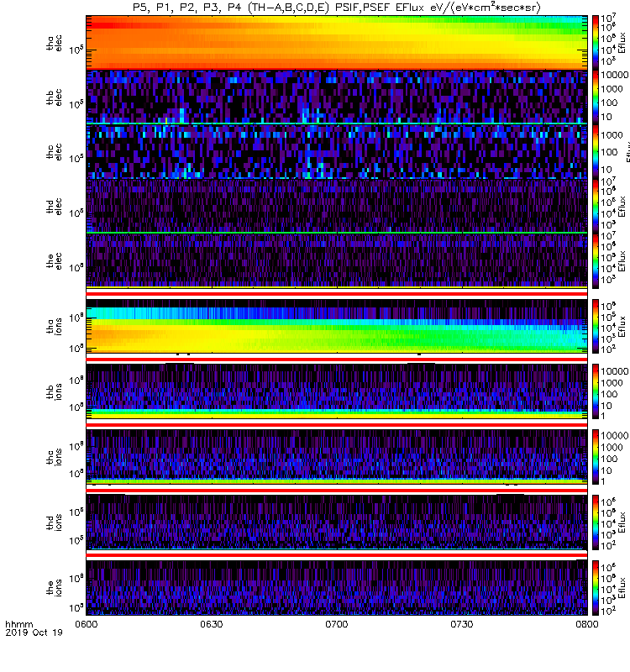630x672 pixels.
Task: Select the 'thb ions' panel label
Action: [55, 391]
